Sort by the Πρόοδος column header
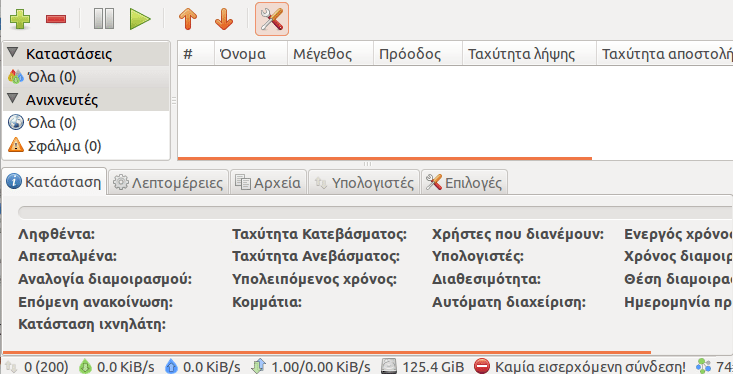Image resolution: width=733 pixels, height=374 pixels. pyautogui.click(x=417, y=54)
